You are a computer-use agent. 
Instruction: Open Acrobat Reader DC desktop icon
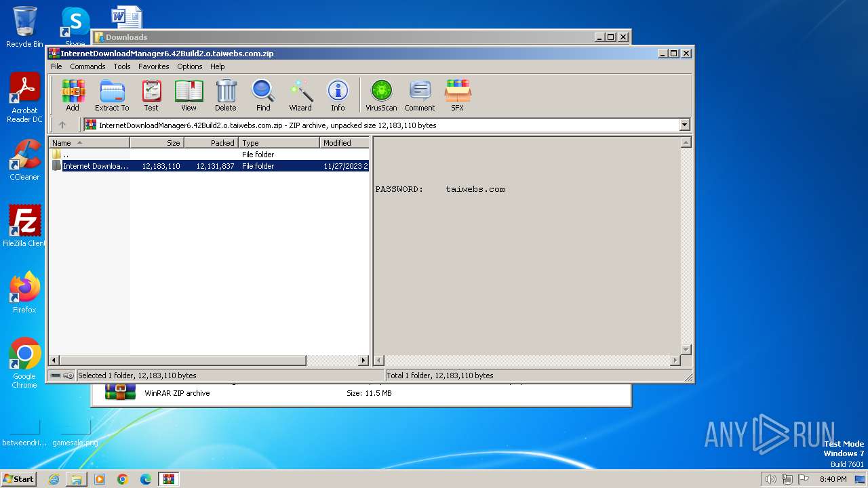coord(24,97)
